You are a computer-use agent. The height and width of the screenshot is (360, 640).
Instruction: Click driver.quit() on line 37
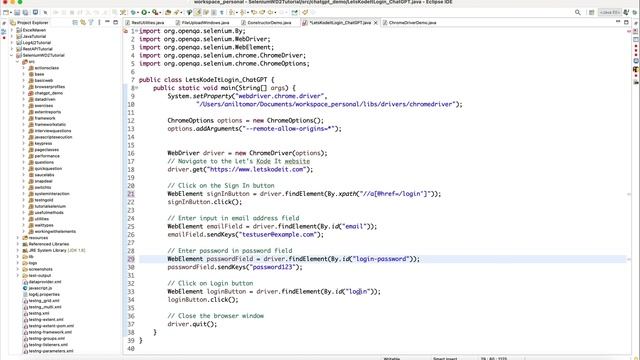tap(192, 324)
